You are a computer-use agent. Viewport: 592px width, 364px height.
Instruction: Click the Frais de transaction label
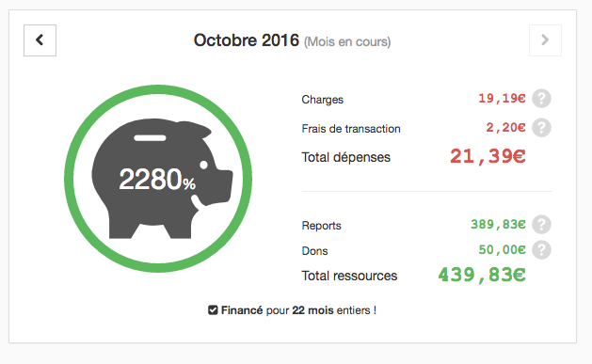click(x=351, y=129)
